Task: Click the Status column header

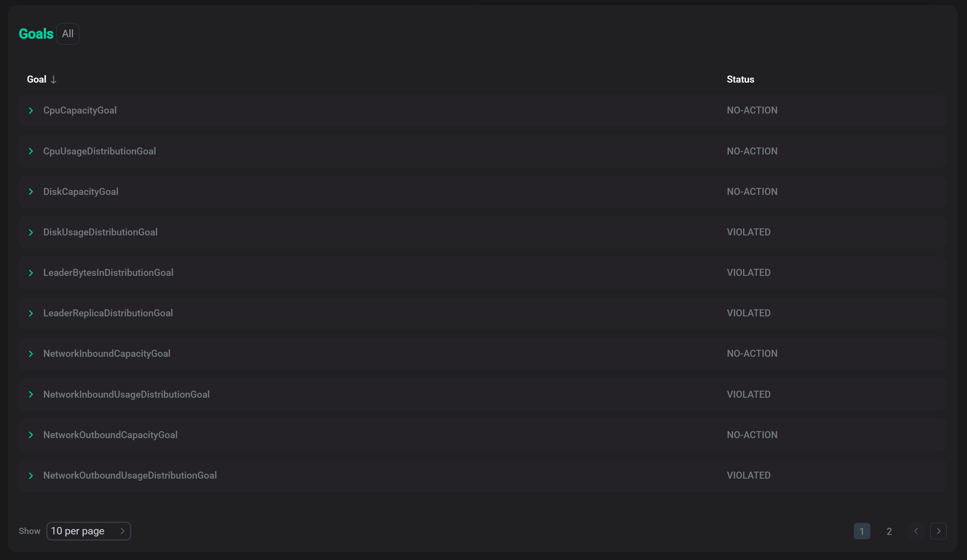Action: (x=740, y=80)
